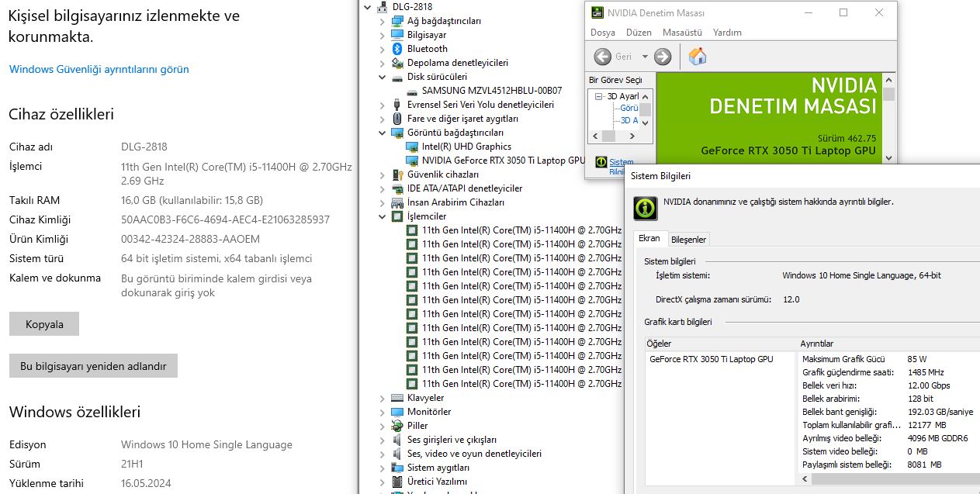The width and height of the screenshot is (980, 494).
Task: Open the Dosya menu in NVIDIA panel
Action: (603, 33)
